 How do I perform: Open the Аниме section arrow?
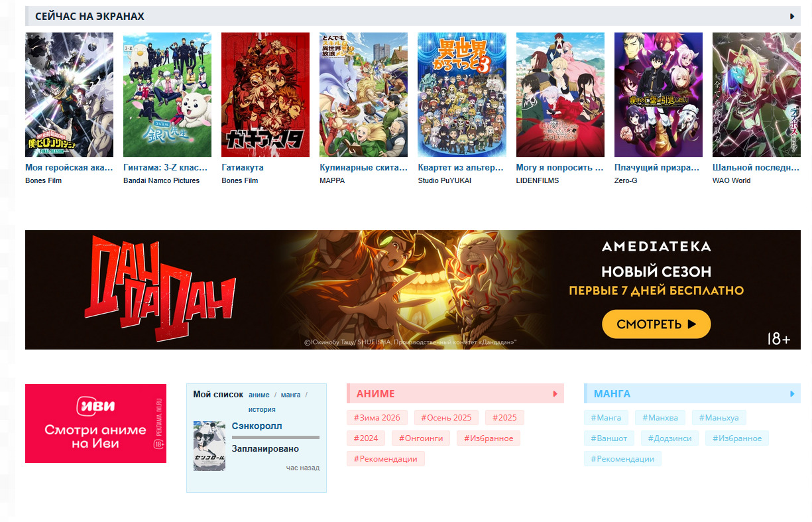pos(555,394)
